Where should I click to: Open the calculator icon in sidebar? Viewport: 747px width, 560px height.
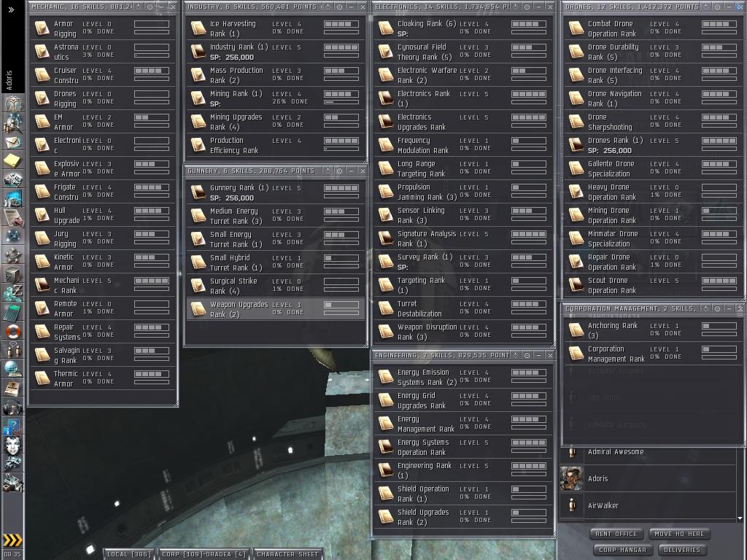click(x=13, y=312)
